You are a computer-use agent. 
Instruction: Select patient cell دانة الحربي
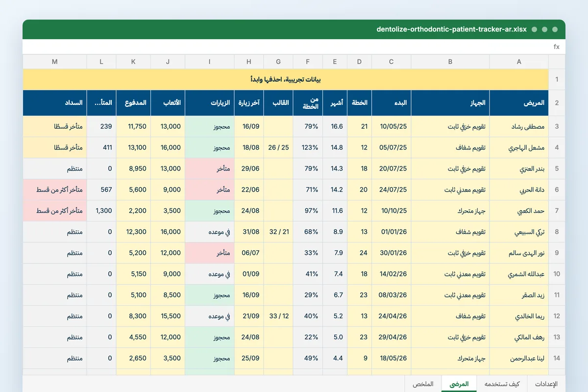tap(519, 190)
